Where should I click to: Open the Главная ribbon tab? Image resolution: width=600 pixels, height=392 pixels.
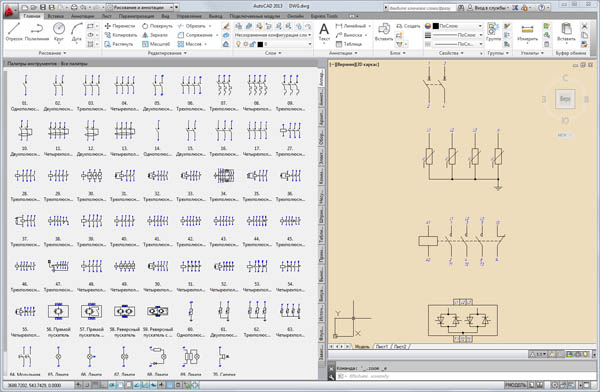pos(32,16)
